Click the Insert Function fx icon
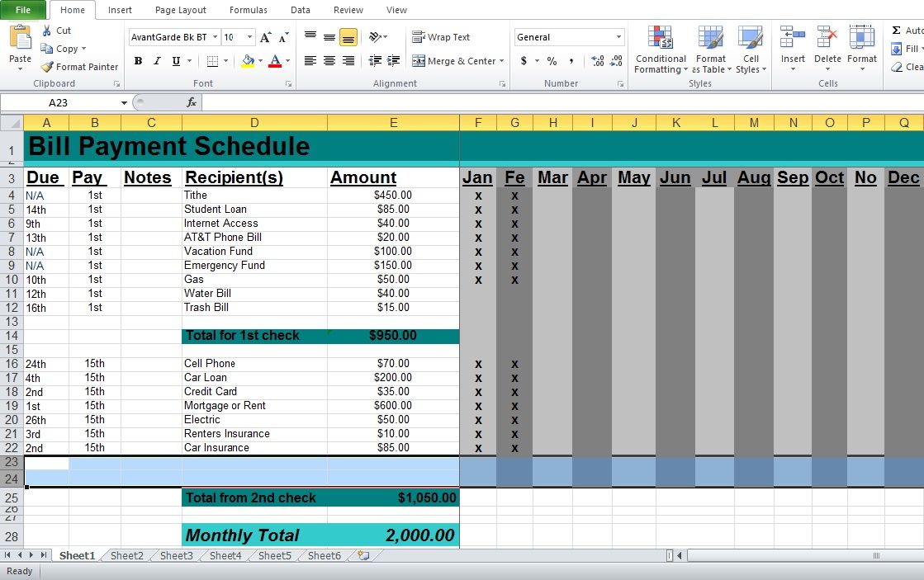Viewport: 924px width, 580px height. coord(191,102)
